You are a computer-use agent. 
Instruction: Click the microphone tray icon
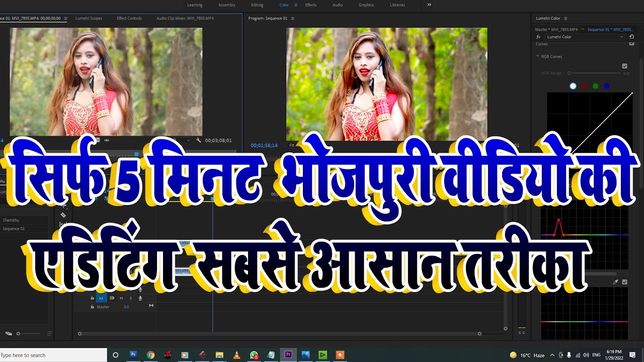pos(569,355)
